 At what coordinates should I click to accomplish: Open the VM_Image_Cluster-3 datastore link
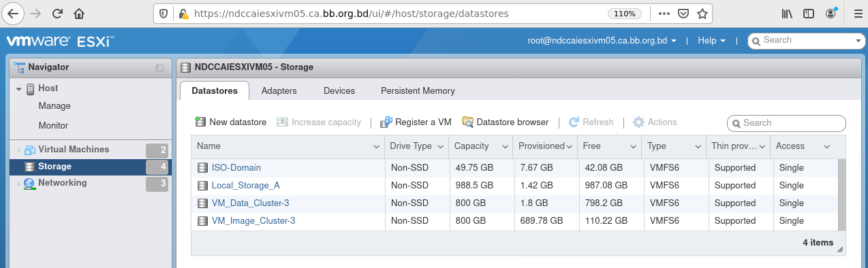[253, 221]
